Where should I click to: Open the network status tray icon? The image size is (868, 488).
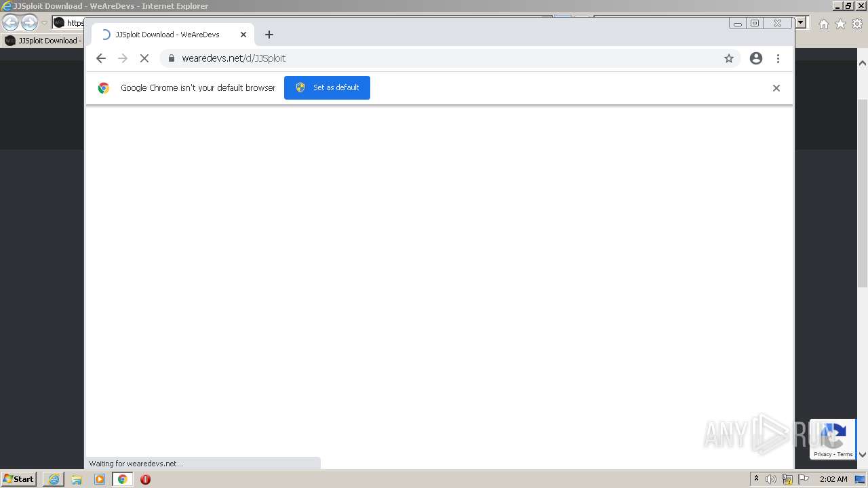(x=787, y=479)
